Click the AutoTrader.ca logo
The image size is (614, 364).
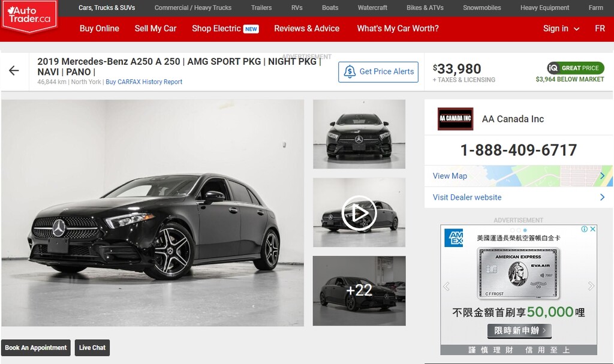[x=29, y=16]
